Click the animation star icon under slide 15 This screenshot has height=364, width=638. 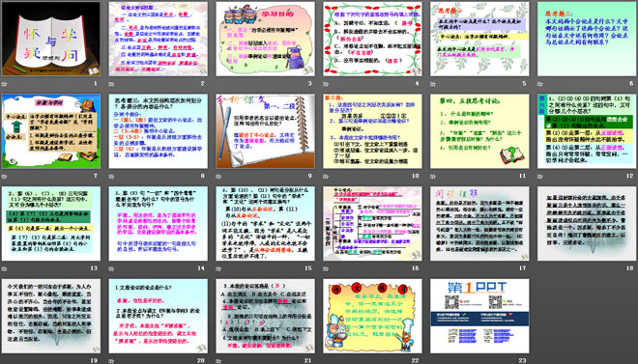[218, 268]
